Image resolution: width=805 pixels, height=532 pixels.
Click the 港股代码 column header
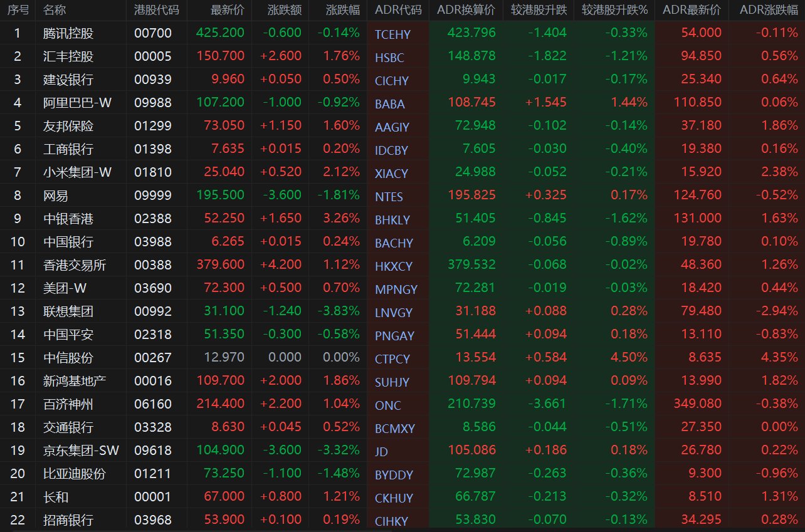[156, 10]
